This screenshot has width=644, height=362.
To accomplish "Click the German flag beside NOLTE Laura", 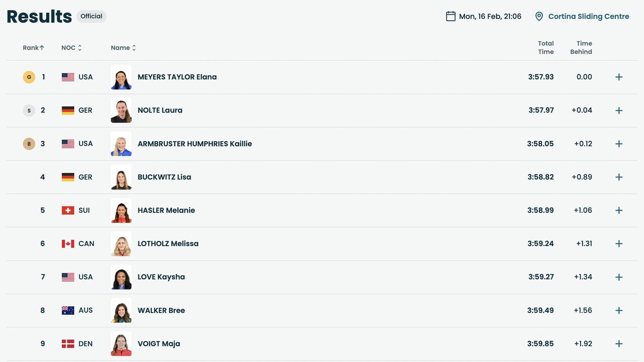I will pyautogui.click(x=68, y=111).
